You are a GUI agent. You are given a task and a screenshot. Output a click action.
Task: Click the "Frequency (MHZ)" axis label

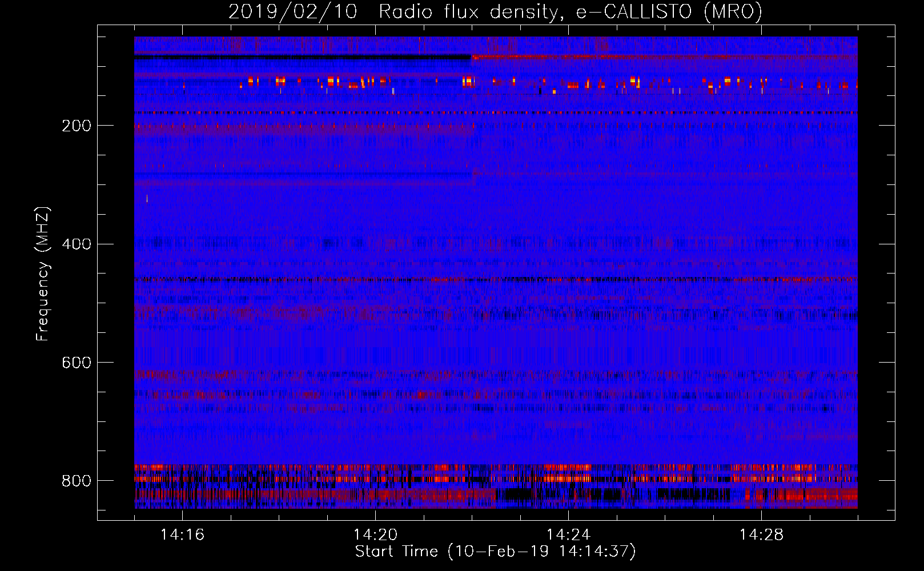pyautogui.click(x=43, y=274)
